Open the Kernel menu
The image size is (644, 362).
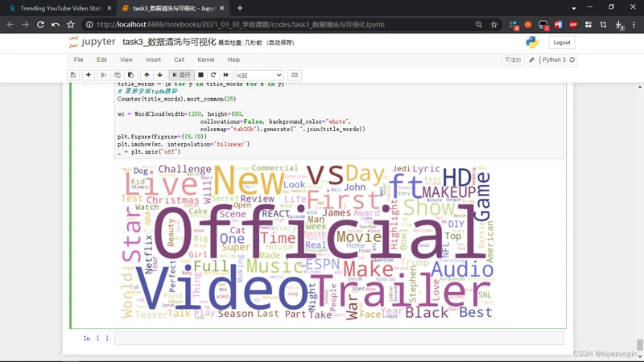tap(206, 60)
